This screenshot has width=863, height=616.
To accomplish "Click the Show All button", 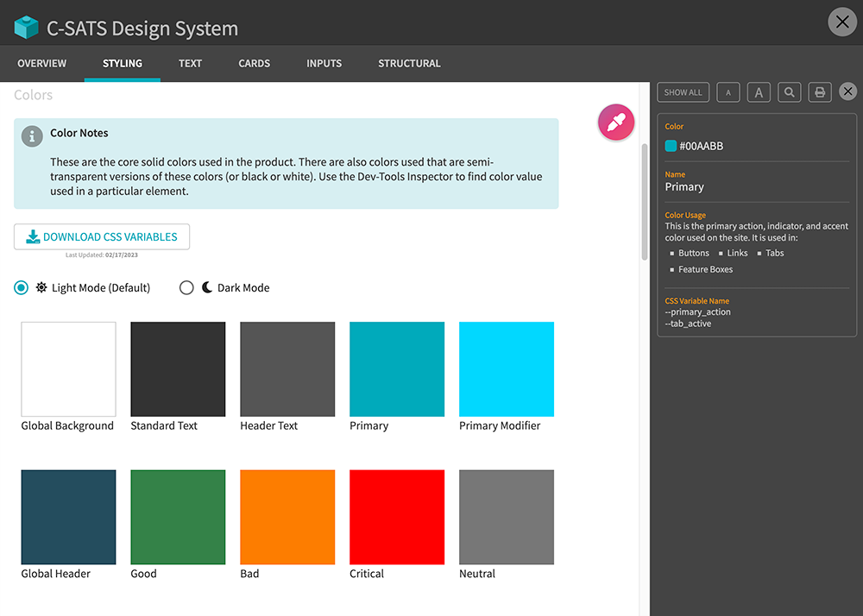I will coord(683,92).
